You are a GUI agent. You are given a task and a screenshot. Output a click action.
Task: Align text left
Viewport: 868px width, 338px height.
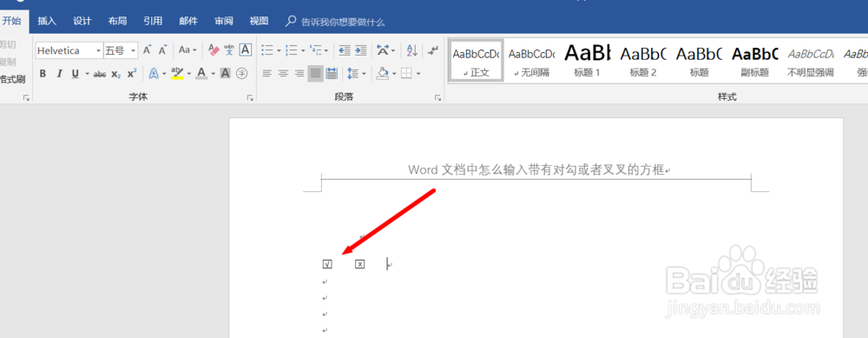267,73
